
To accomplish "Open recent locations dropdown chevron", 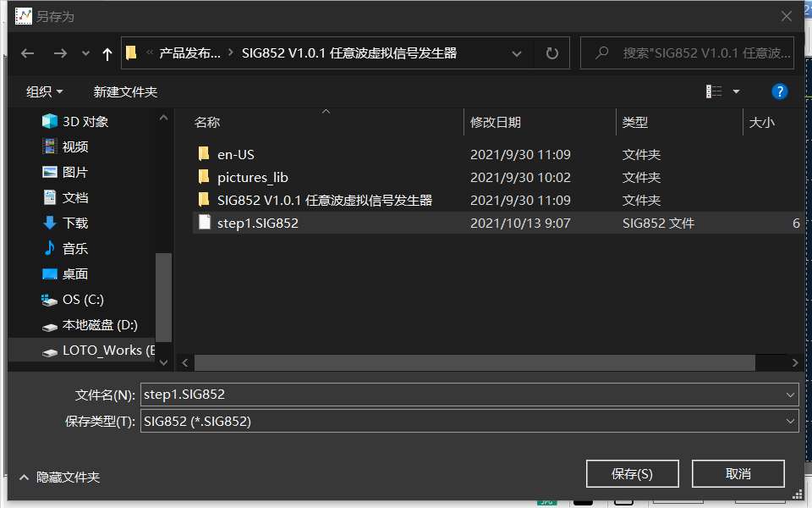I will coord(85,52).
